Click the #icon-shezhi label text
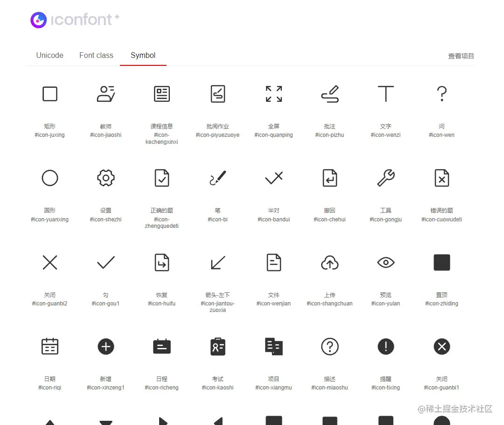The image size is (504, 425). (106, 220)
